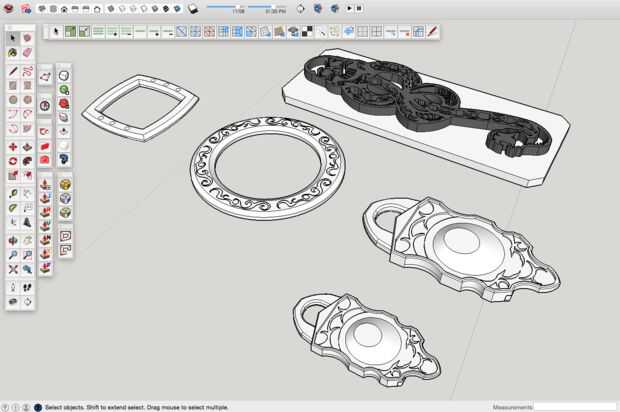Select the Tape Measure tool
This screenshot has height=412, width=620.
coord(13,194)
